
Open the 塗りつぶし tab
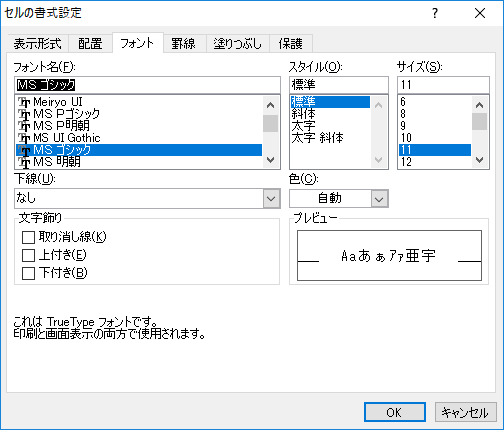point(237,44)
